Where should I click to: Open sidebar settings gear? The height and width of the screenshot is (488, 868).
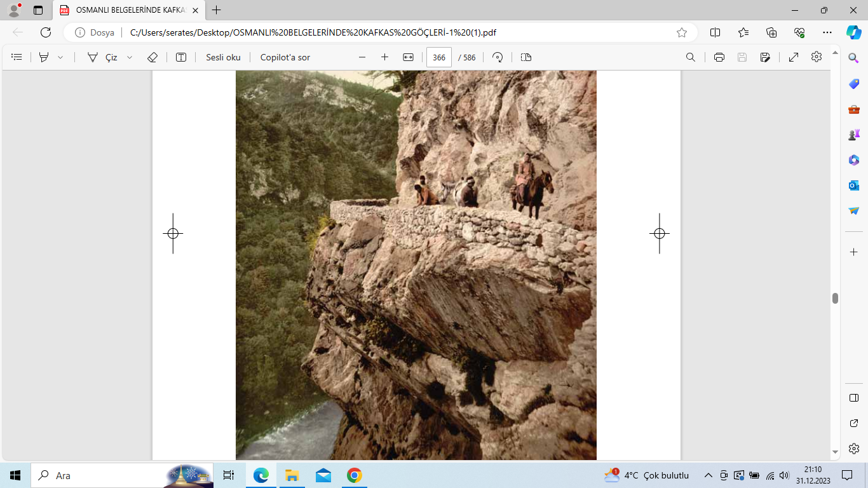(854, 449)
